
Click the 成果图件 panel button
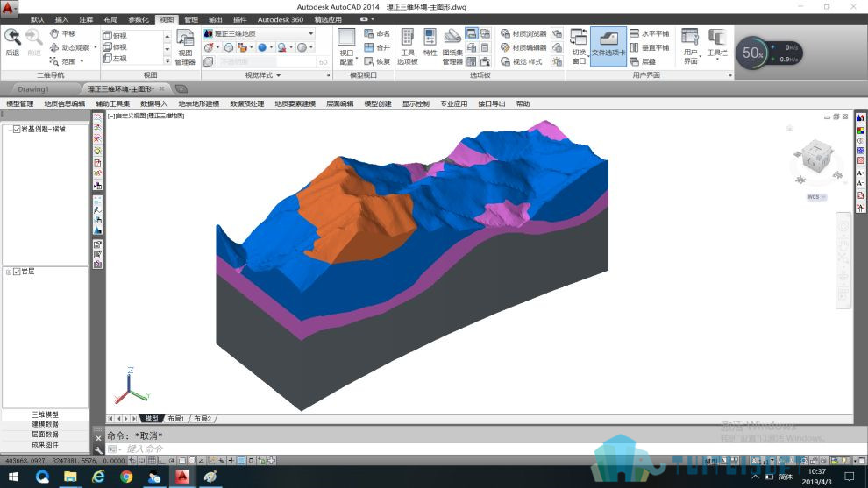tap(45, 444)
